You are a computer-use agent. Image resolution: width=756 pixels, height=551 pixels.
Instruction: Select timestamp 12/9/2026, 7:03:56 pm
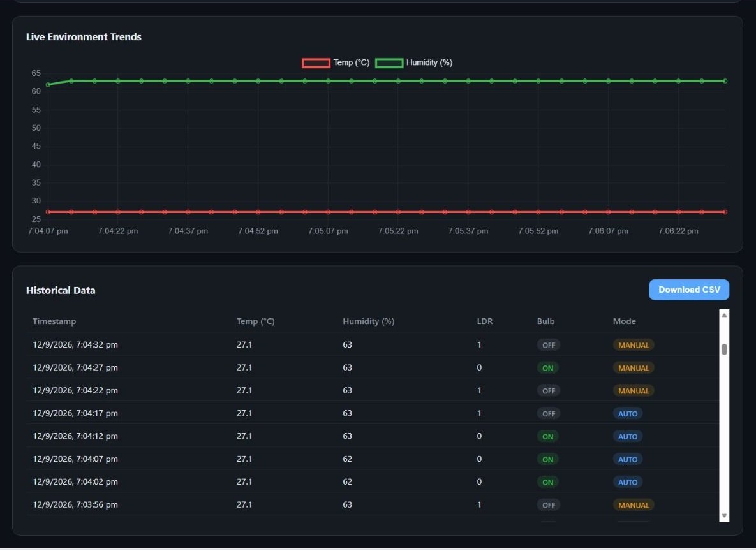pos(75,505)
